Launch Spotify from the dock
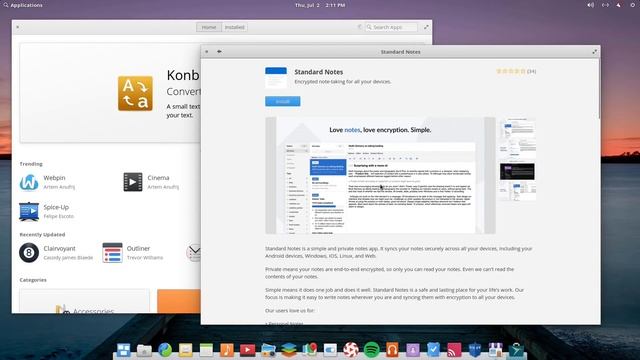 (371, 350)
